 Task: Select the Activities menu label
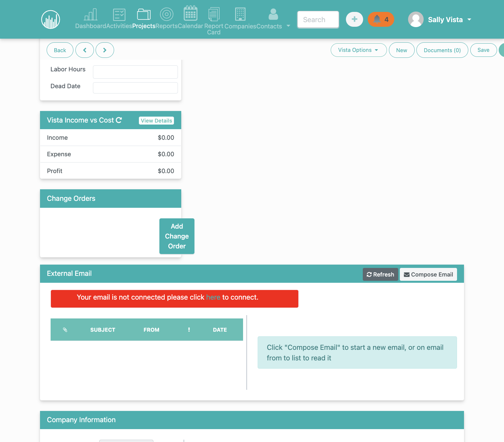point(119,26)
